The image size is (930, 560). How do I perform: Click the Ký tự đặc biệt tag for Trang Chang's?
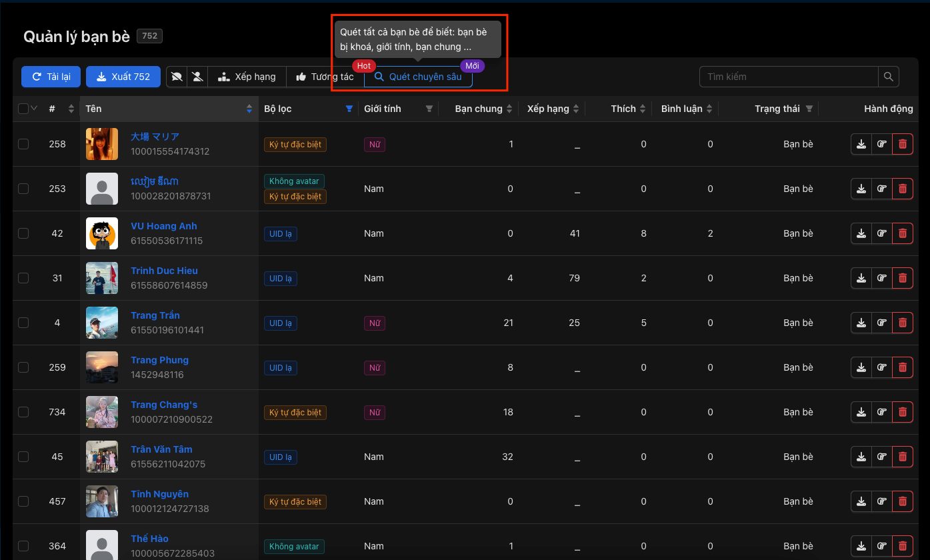[x=295, y=412]
